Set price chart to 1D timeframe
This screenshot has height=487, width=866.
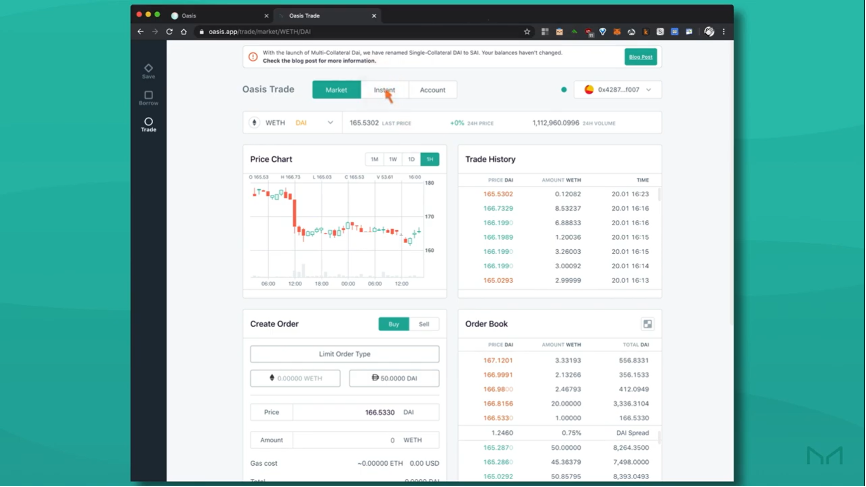pos(411,159)
